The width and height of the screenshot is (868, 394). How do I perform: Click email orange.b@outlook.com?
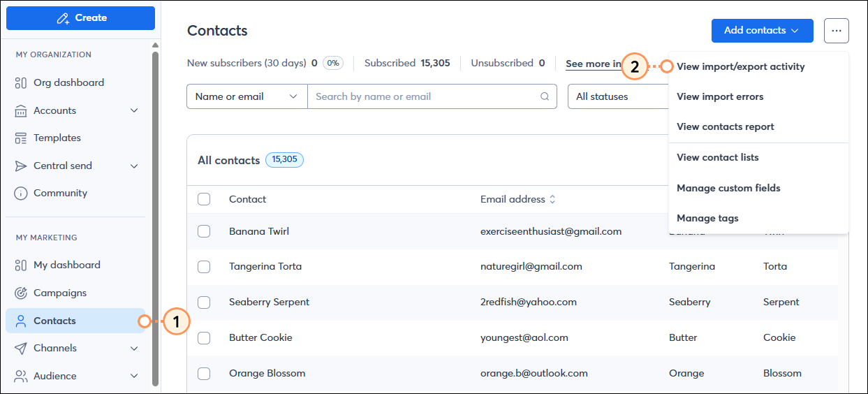coord(534,373)
